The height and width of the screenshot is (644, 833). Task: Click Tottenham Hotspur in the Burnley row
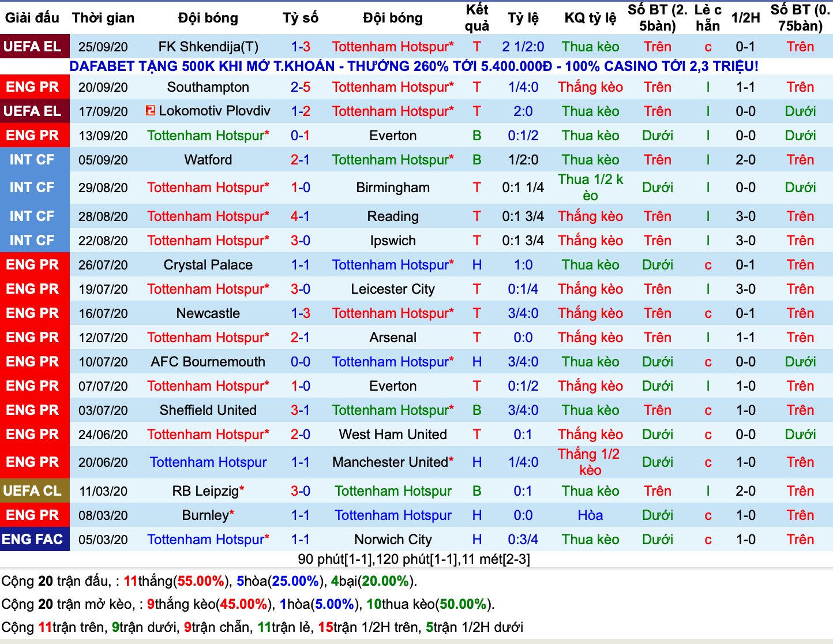pos(393,515)
